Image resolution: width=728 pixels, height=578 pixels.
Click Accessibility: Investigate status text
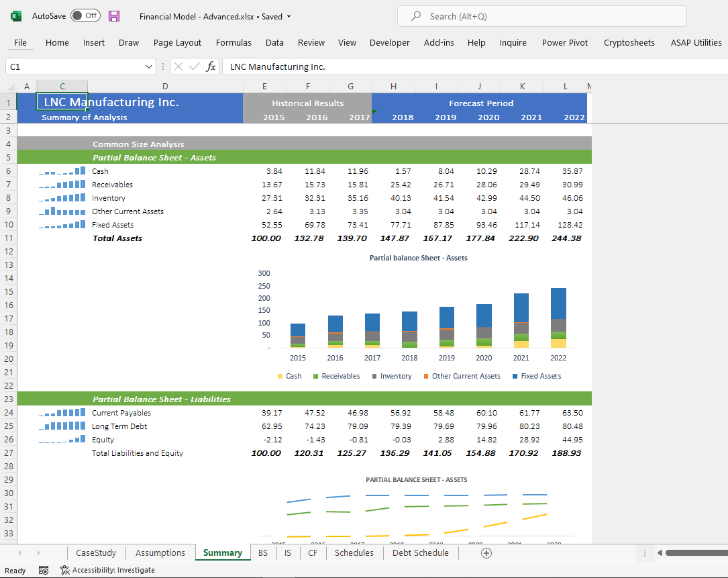(x=113, y=570)
